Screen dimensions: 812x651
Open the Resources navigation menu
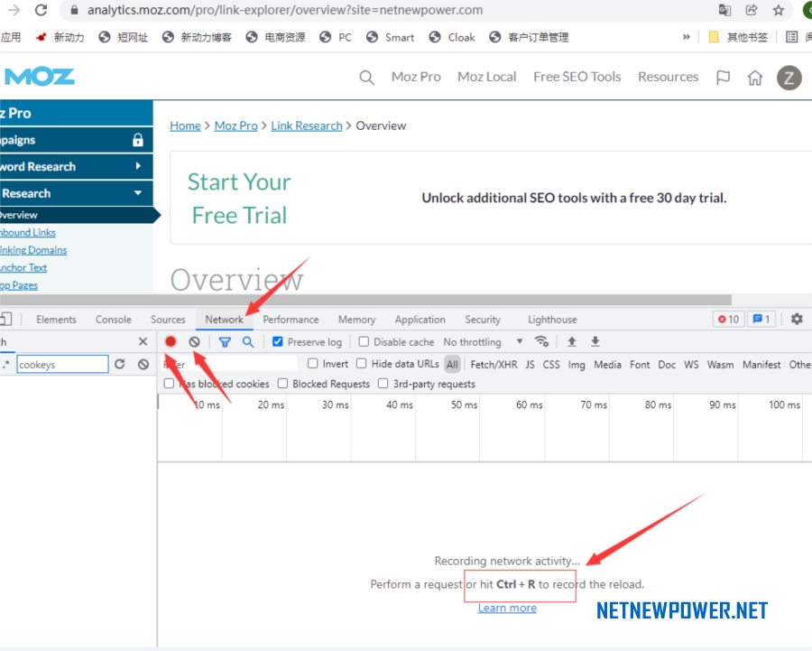pyautogui.click(x=668, y=77)
